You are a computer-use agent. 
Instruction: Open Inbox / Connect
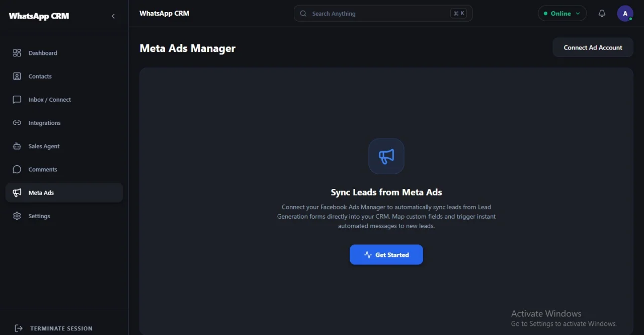point(64,100)
